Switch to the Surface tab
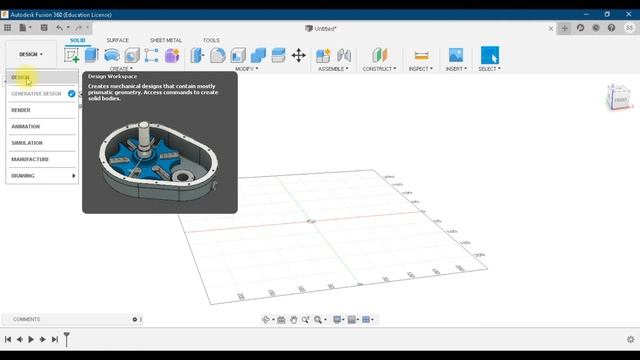 coord(118,40)
